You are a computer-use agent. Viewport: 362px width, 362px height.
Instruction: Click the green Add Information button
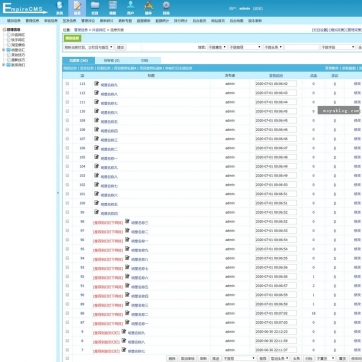72,38
